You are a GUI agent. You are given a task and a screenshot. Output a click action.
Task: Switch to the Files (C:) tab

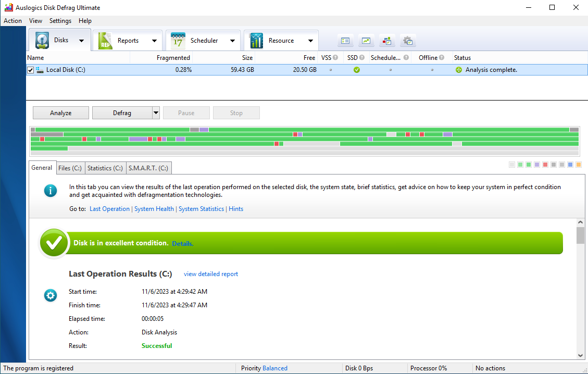pyautogui.click(x=70, y=168)
